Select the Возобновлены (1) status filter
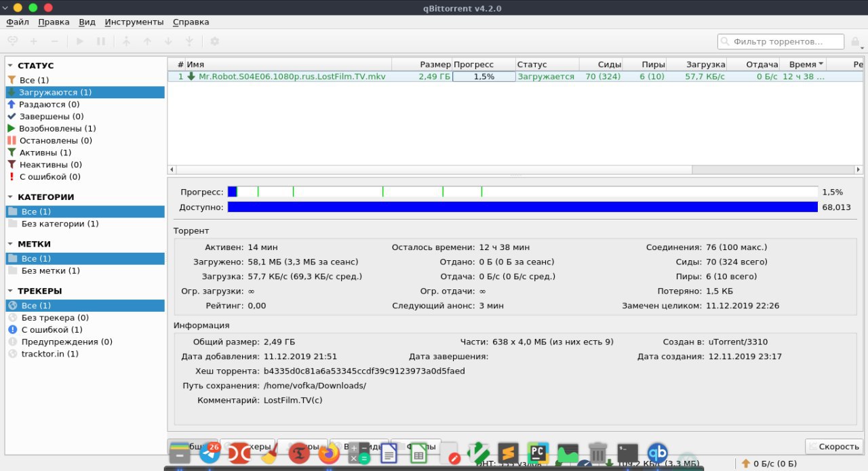The height and width of the screenshot is (471, 868). (x=85, y=128)
